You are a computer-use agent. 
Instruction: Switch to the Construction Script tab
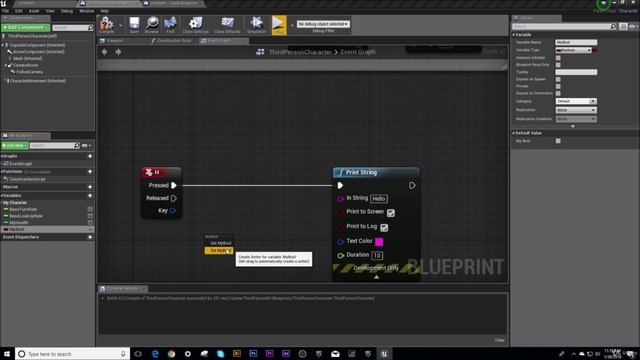click(x=173, y=41)
